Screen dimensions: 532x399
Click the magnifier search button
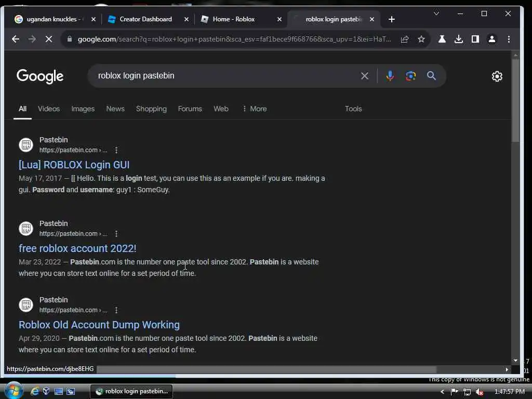[x=431, y=76]
